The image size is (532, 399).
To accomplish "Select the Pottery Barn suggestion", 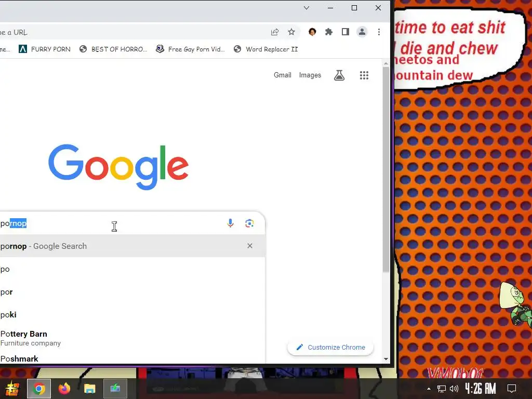I will (132, 338).
